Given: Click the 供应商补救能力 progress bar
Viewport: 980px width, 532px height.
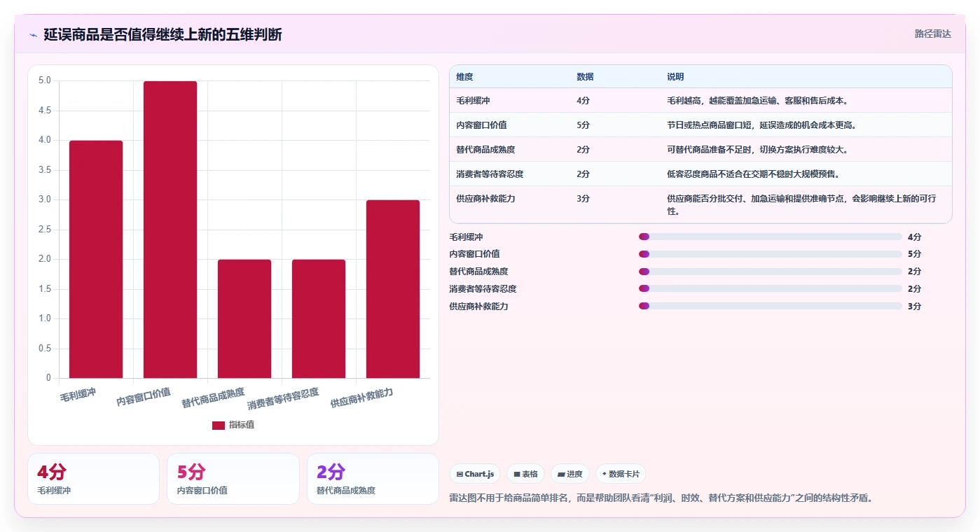Looking at the screenshot, I should coord(771,306).
